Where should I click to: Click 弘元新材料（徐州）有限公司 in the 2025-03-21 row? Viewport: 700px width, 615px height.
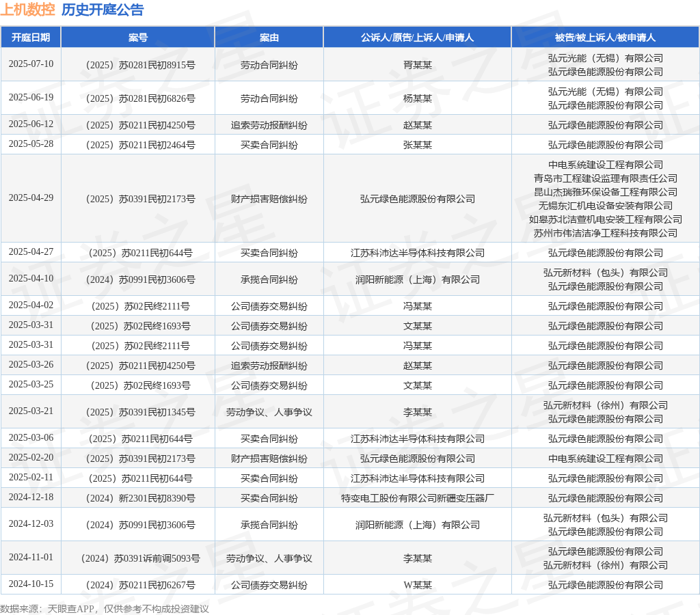tap(606, 405)
